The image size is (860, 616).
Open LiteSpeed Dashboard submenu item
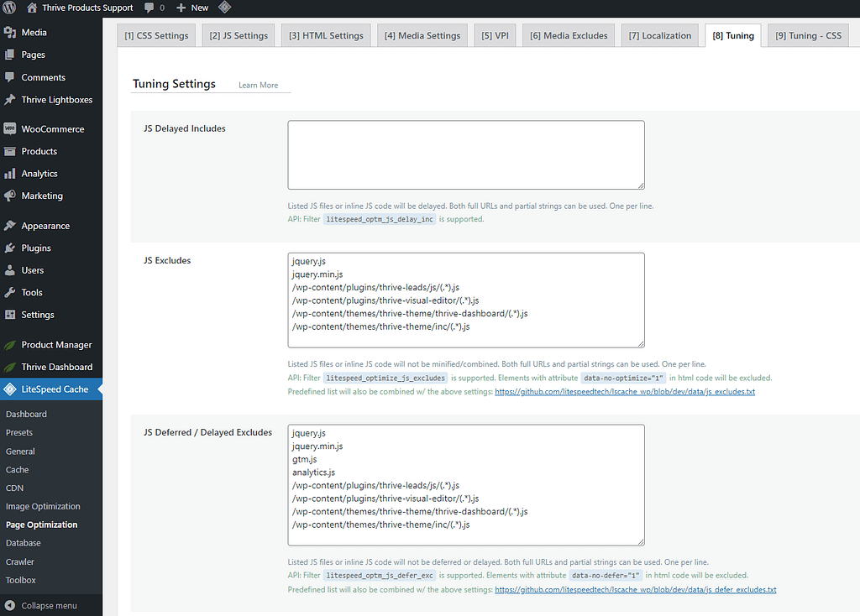click(x=26, y=415)
